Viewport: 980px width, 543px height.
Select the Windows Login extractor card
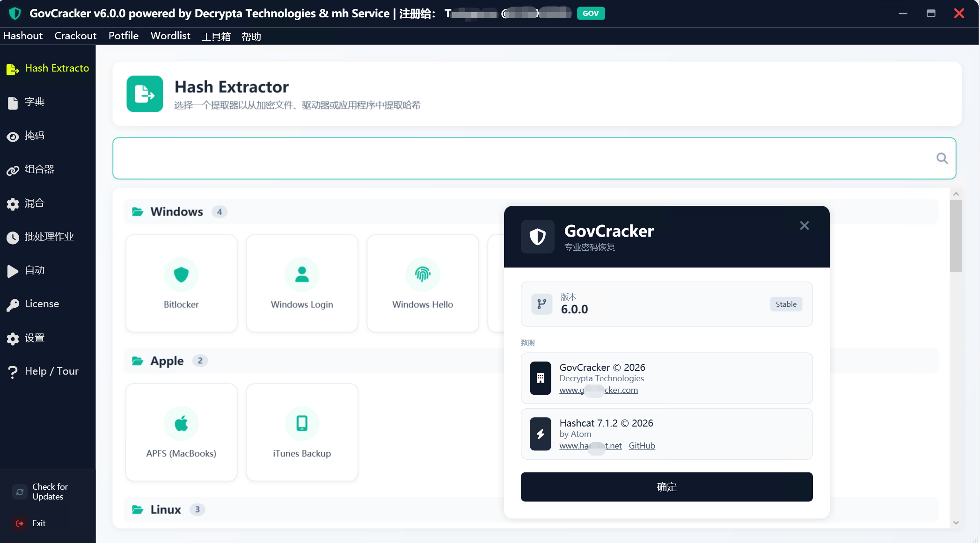pos(302,283)
